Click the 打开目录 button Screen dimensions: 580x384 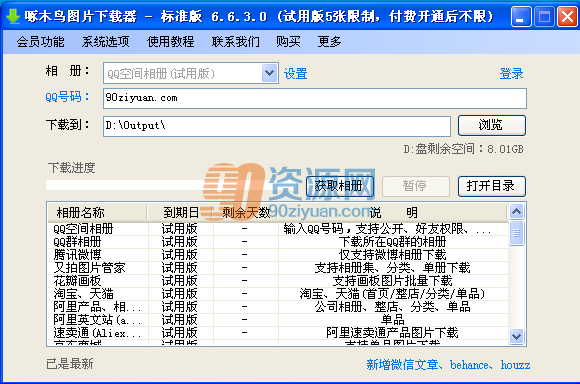[x=492, y=186]
